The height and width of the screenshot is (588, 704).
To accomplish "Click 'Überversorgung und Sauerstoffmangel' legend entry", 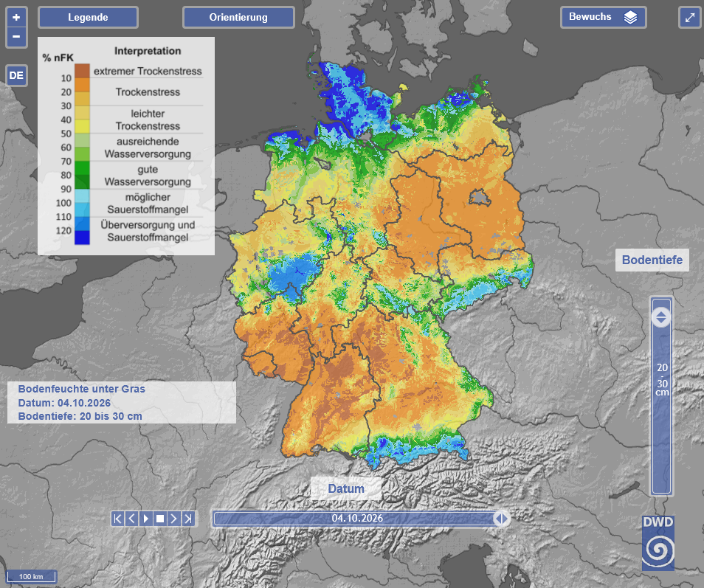I will (148, 231).
